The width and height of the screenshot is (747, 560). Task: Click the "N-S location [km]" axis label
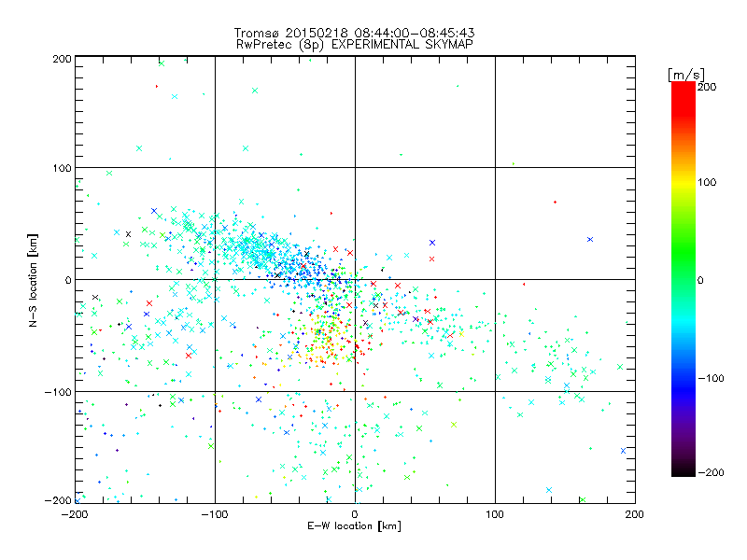click(x=33, y=280)
